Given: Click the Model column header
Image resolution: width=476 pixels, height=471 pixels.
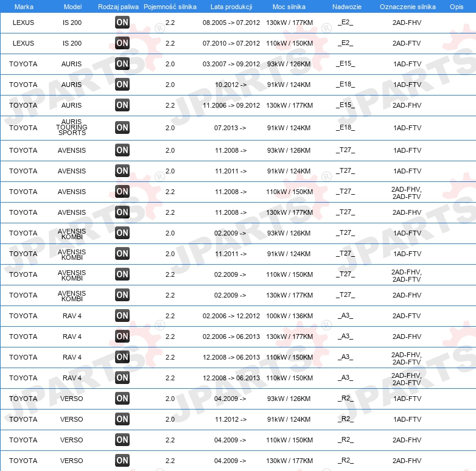Looking at the screenshot, I should pos(72,7).
